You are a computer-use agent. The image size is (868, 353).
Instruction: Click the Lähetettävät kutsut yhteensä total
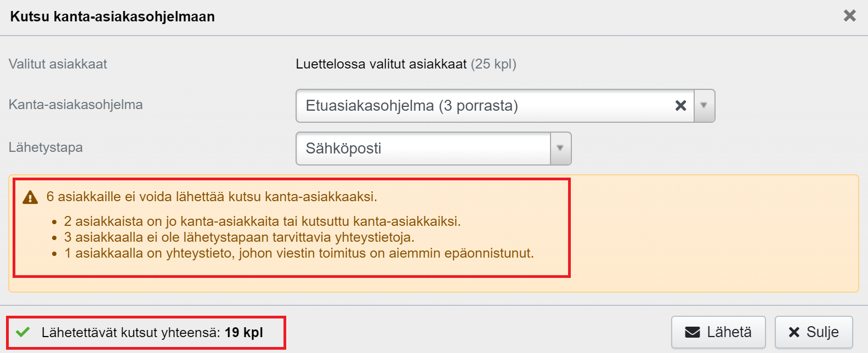click(x=152, y=332)
